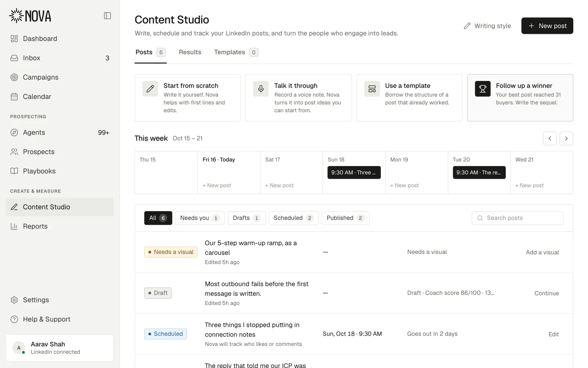The width and height of the screenshot is (588, 368).
Task: Click the Calendar icon in sidebar
Action: pyautogui.click(x=14, y=96)
